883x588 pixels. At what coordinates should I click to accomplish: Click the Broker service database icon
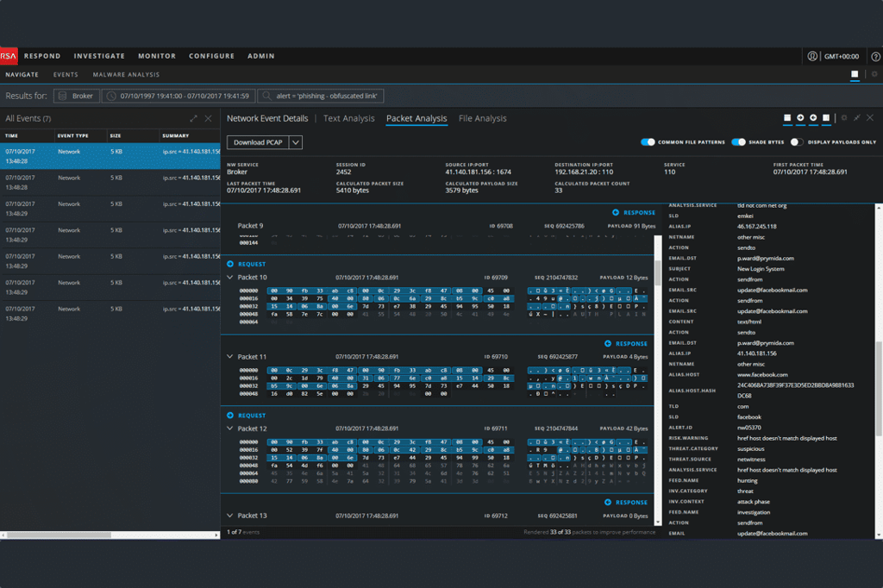62,97
